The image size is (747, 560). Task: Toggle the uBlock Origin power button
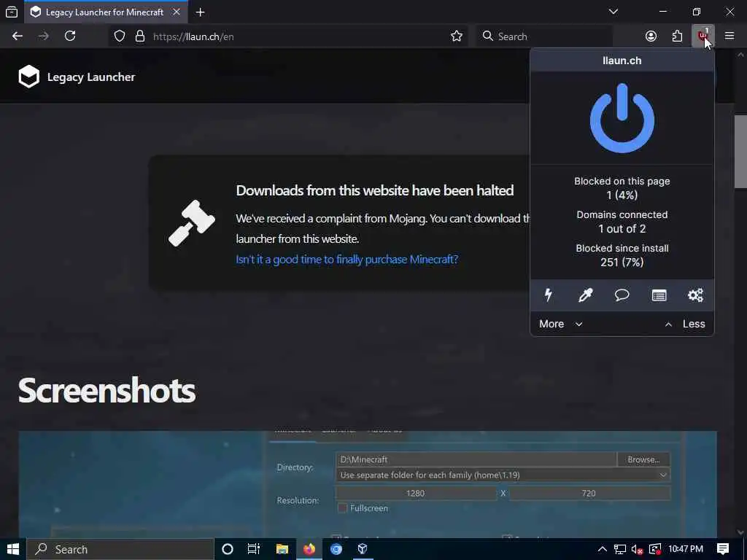pos(622,117)
